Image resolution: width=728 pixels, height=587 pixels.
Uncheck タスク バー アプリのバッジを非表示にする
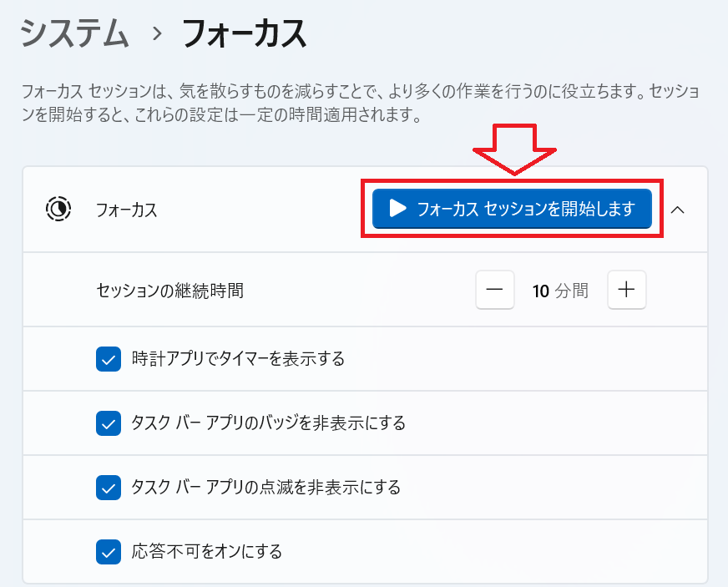click(x=109, y=423)
